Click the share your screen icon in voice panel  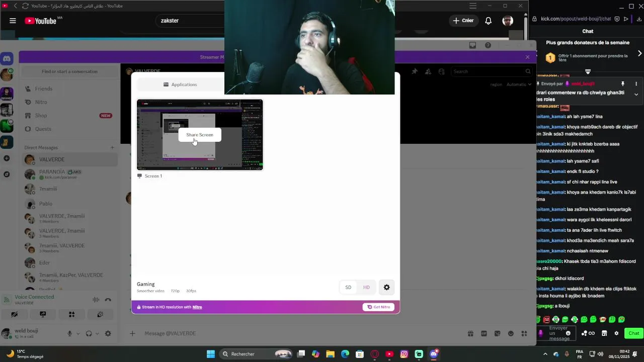pos(43,314)
